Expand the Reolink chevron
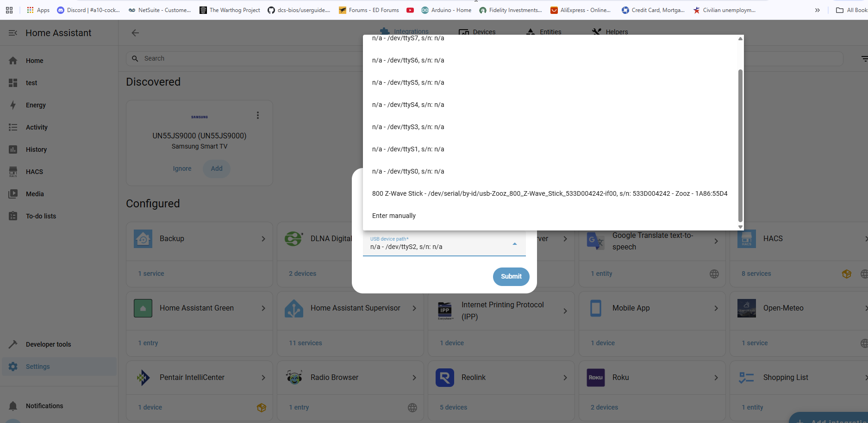The image size is (868, 423). coord(565,378)
